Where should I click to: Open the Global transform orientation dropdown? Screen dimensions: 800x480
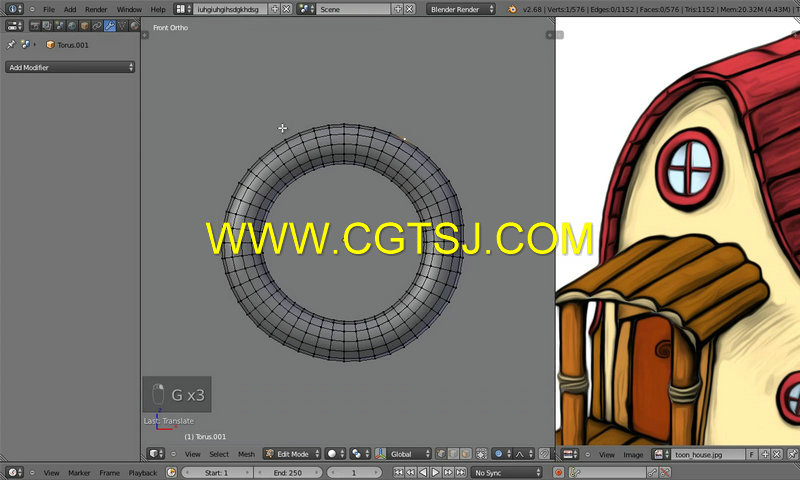[x=410, y=453]
